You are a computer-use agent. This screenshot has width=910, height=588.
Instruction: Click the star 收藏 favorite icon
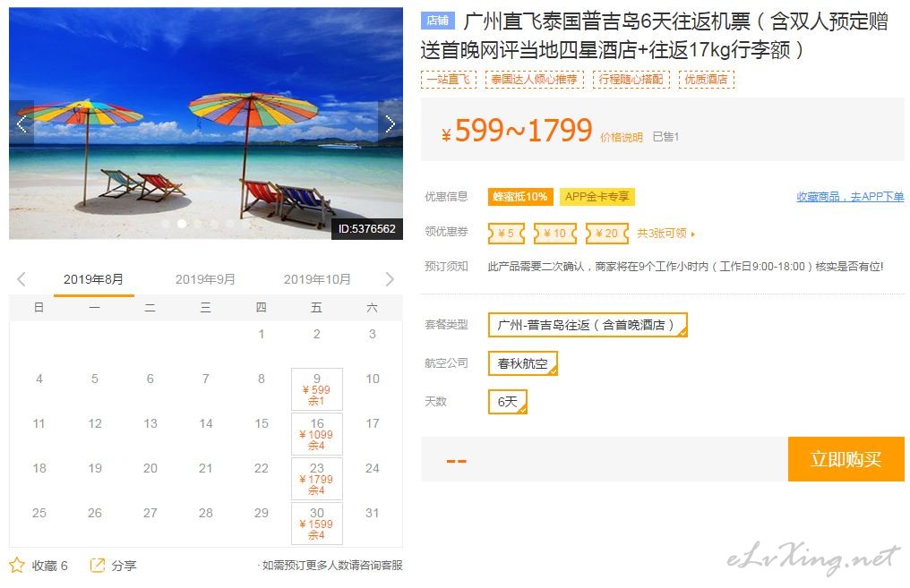click(17, 566)
